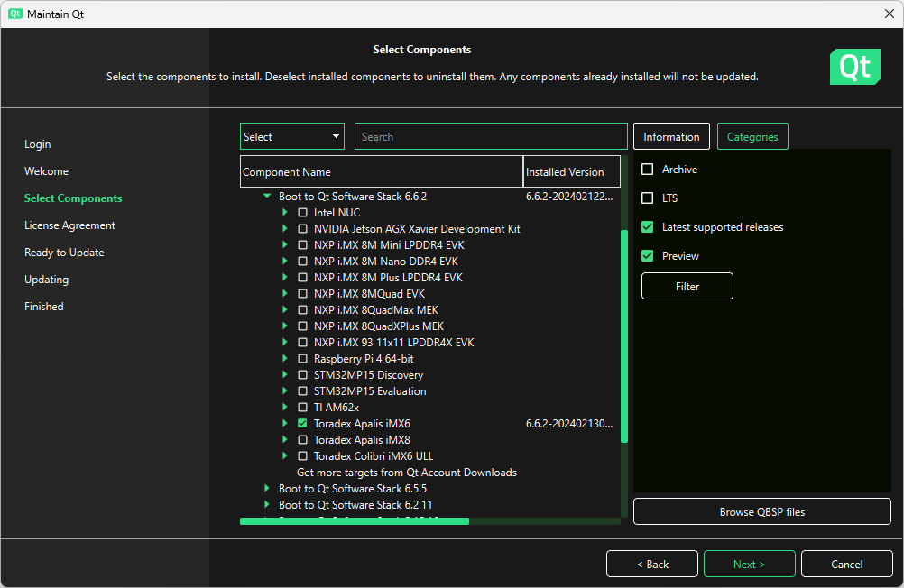Switch to the Categories tab

coord(752,137)
